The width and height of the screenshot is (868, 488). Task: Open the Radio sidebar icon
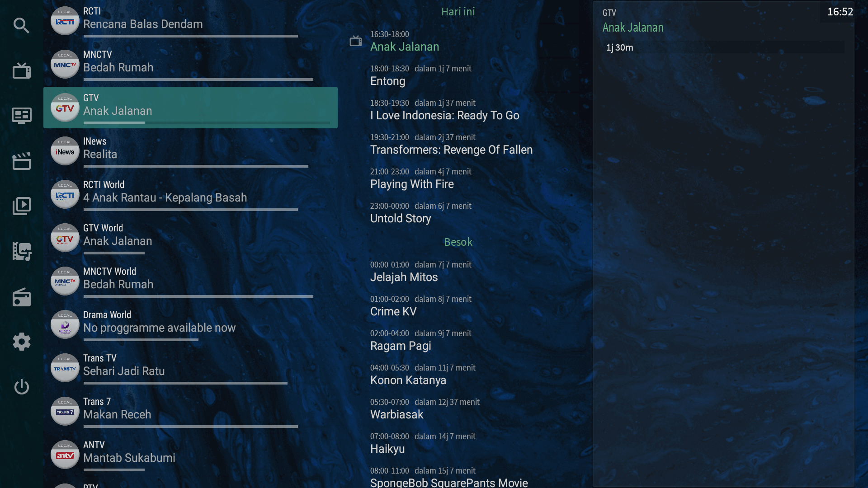point(21,297)
